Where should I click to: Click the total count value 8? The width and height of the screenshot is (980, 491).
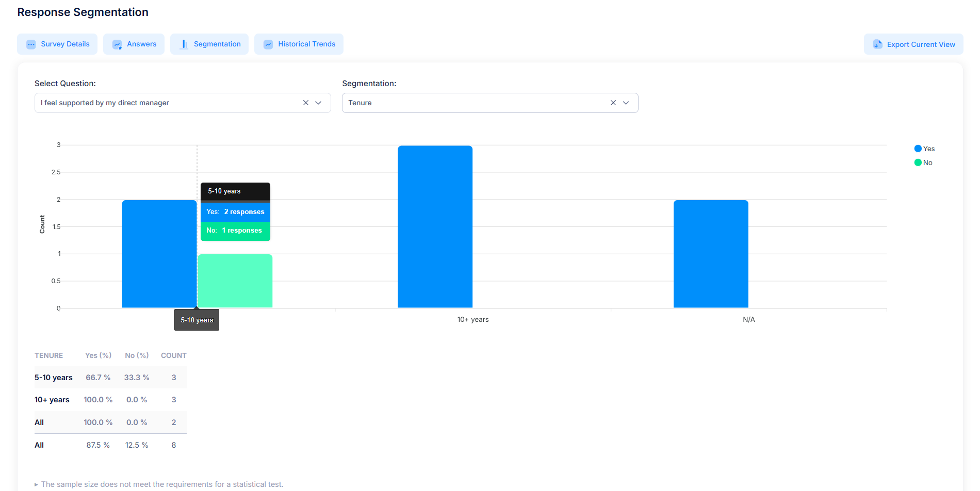coord(174,445)
